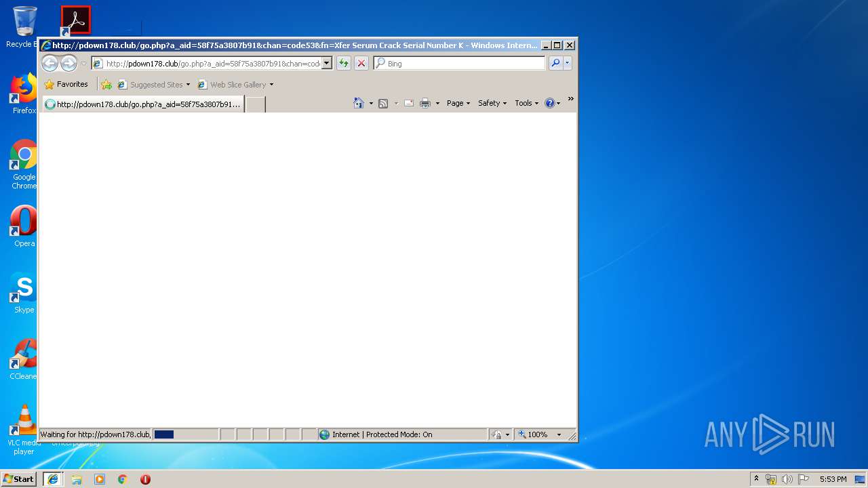Viewport: 868px width, 488px height.
Task: Open the Suggested Sites link
Action: [154, 85]
